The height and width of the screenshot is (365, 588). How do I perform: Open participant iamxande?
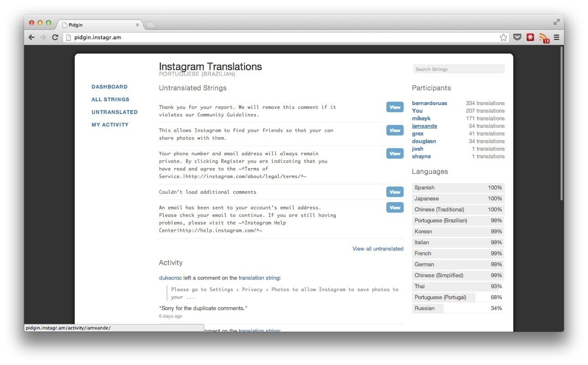point(425,126)
